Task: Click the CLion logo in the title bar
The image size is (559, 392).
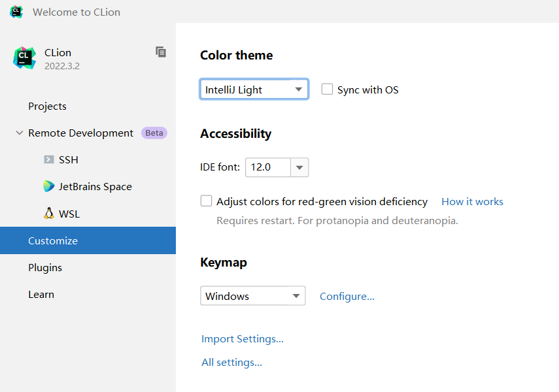Action: pos(16,12)
